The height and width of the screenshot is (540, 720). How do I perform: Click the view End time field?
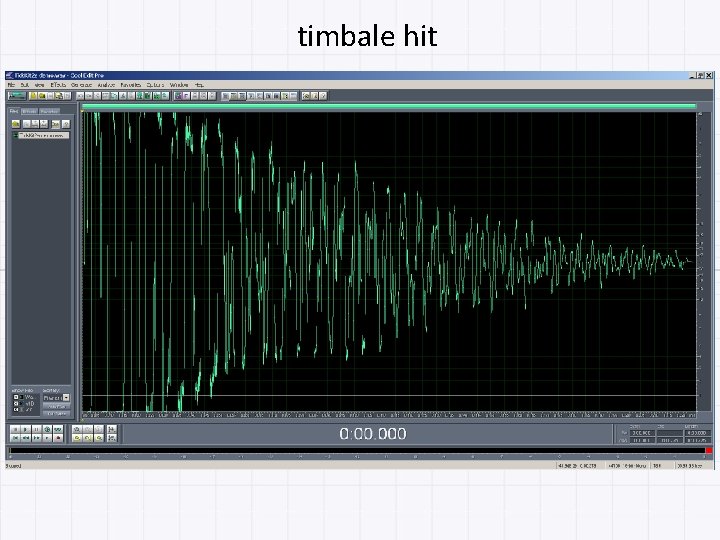click(670, 440)
